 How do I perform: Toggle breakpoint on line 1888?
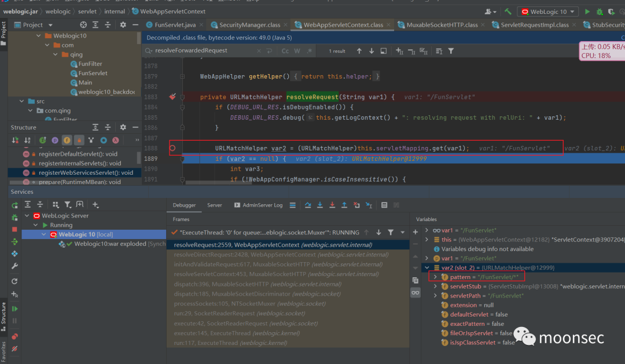point(172,148)
